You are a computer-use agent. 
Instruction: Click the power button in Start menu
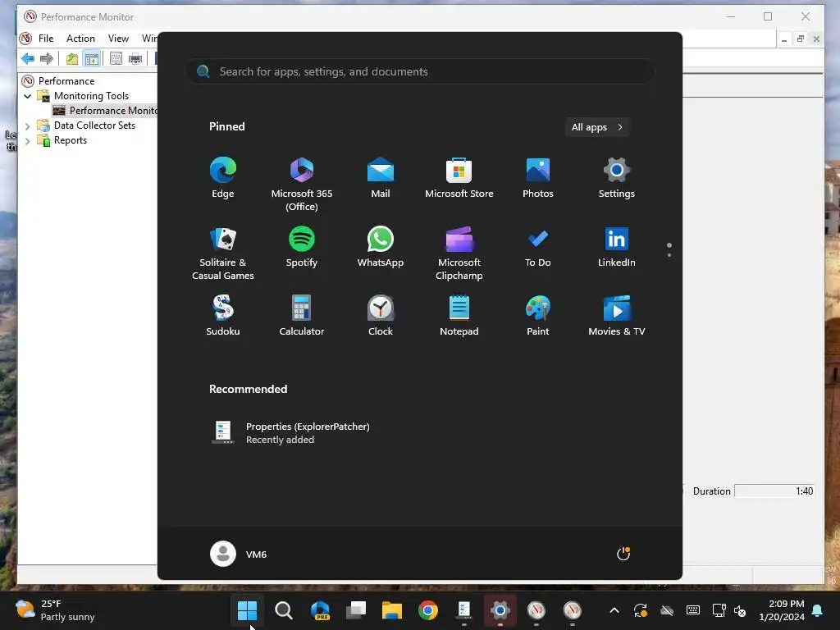click(623, 554)
